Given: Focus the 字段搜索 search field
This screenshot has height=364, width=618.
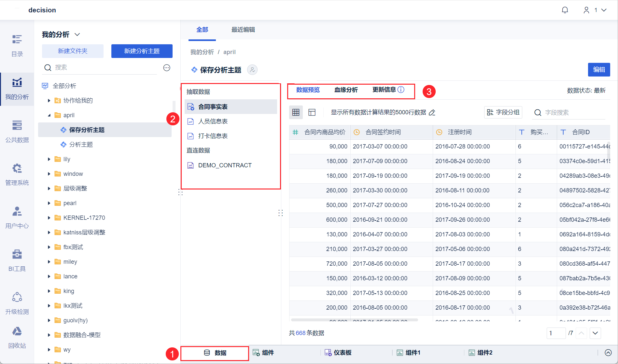Looking at the screenshot, I should click(x=569, y=113).
